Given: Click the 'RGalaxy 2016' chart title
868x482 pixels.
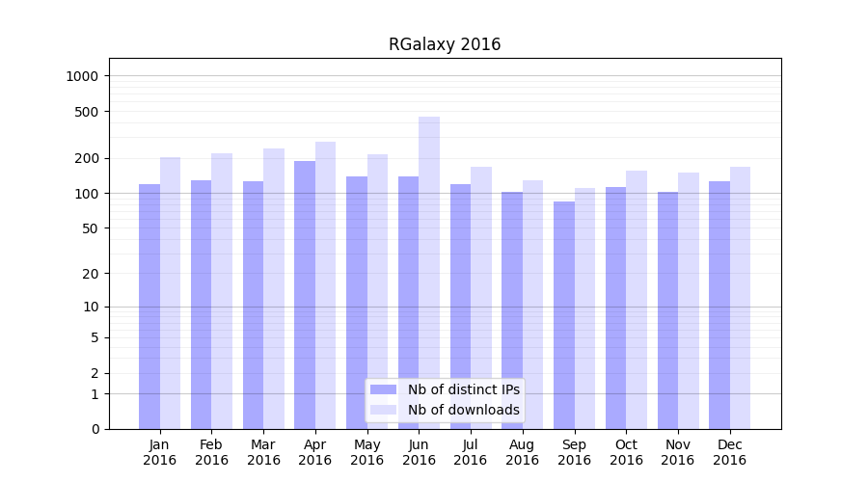Looking at the screenshot, I should pyautogui.click(x=445, y=44).
